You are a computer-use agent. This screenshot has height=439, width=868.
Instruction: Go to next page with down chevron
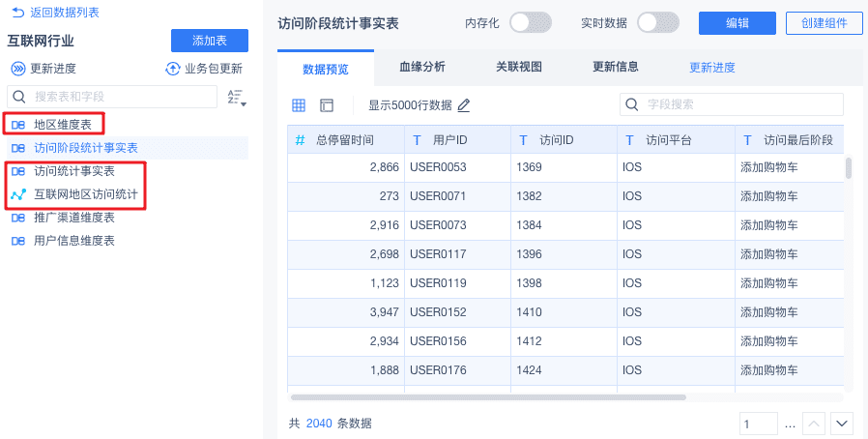[842, 424]
